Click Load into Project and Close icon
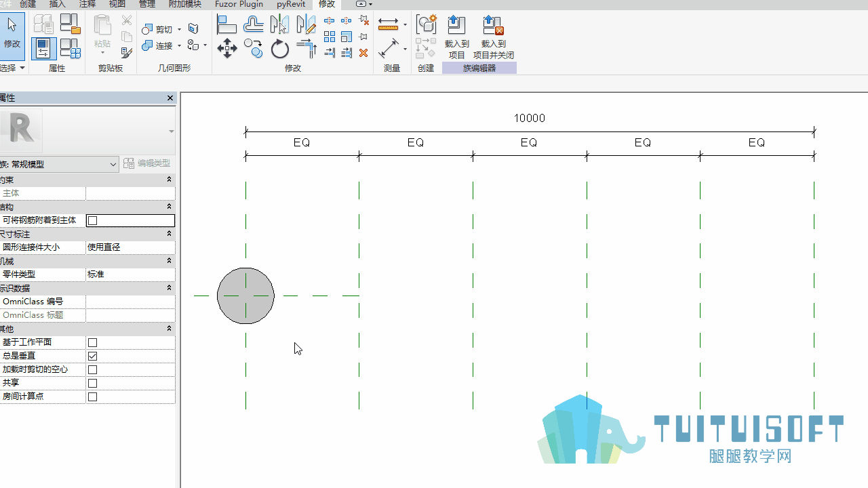Viewport: 868px width, 488px height. (x=493, y=37)
